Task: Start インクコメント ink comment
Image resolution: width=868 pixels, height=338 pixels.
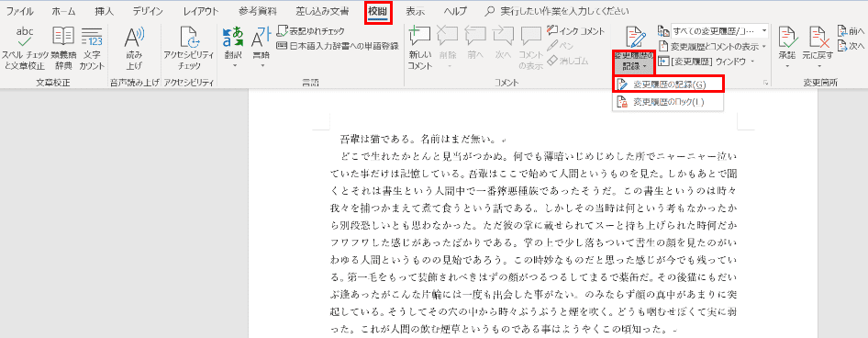Action: (x=575, y=31)
